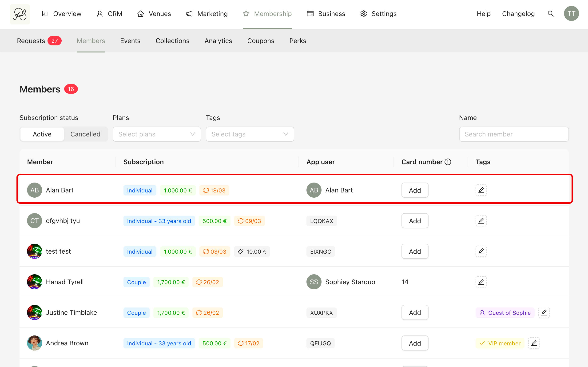Open the TT user avatar menu
The width and height of the screenshot is (588, 367).
coord(571,14)
